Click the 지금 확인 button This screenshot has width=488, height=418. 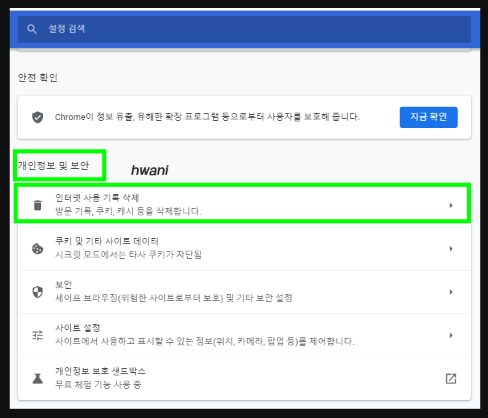point(428,117)
